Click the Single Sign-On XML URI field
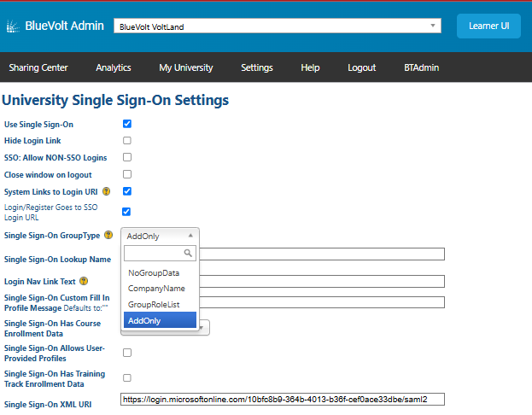This screenshot has width=532, height=415. (283, 400)
